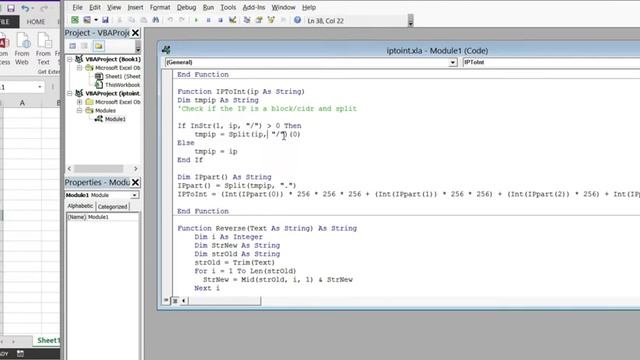640x360 pixels.
Task: Open the Add-Ins menu
Action: (x=253, y=7)
